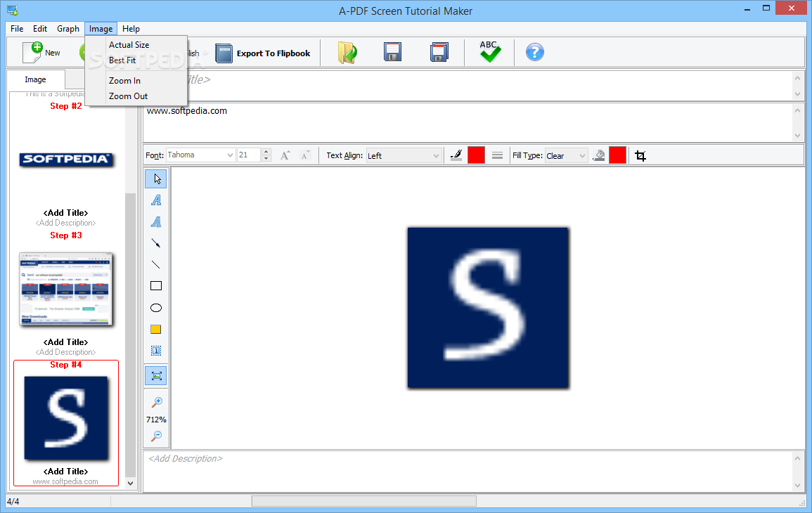
Task: Select the yellow highlight tool
Action: [156, 329]
